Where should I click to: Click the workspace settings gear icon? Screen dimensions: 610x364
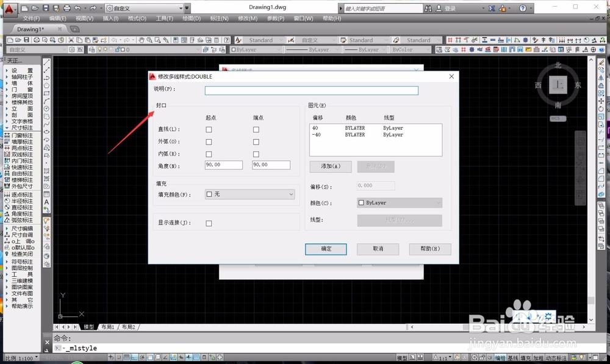tap(72, 49)
